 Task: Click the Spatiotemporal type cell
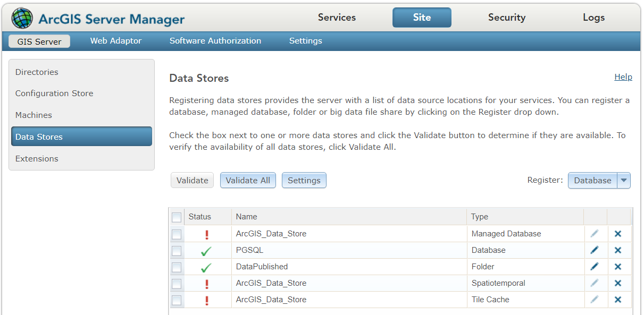[525, 283]
